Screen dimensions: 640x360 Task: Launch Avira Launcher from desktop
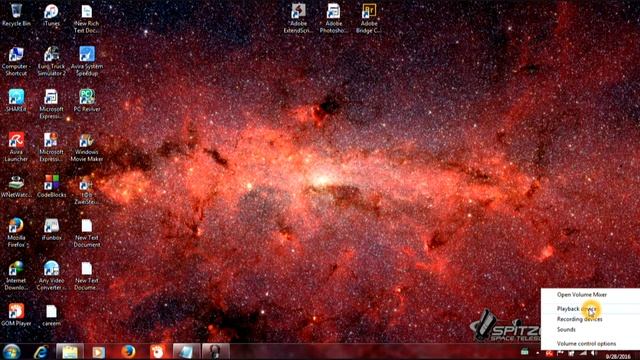[x=16, y=147]
